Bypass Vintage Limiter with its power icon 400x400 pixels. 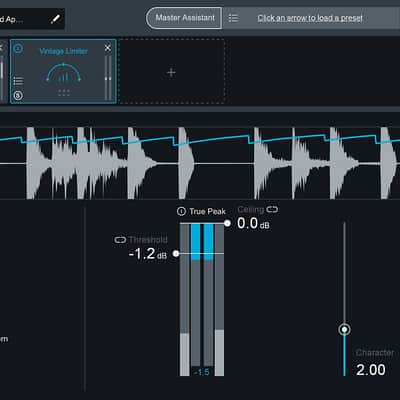[x=18, y=48]
